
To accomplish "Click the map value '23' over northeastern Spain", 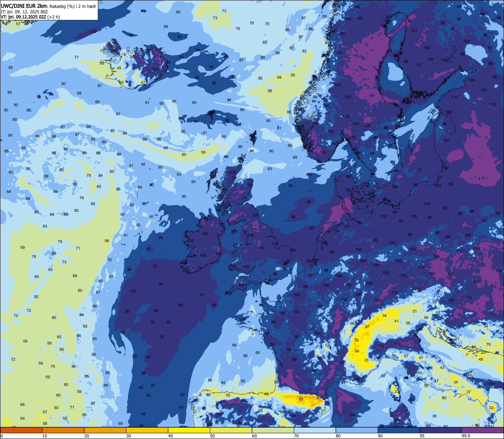I will click(301, 399).
